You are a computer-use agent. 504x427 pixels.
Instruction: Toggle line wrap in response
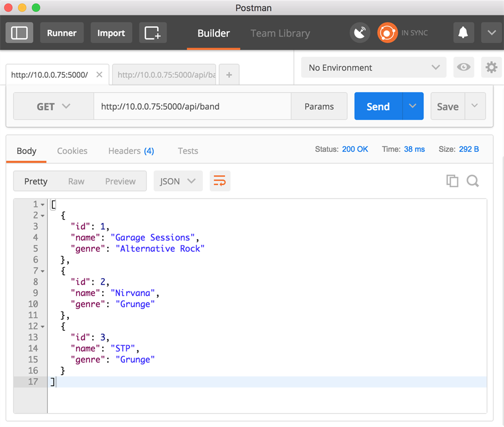pyautogui.click(x=220, y=181)
